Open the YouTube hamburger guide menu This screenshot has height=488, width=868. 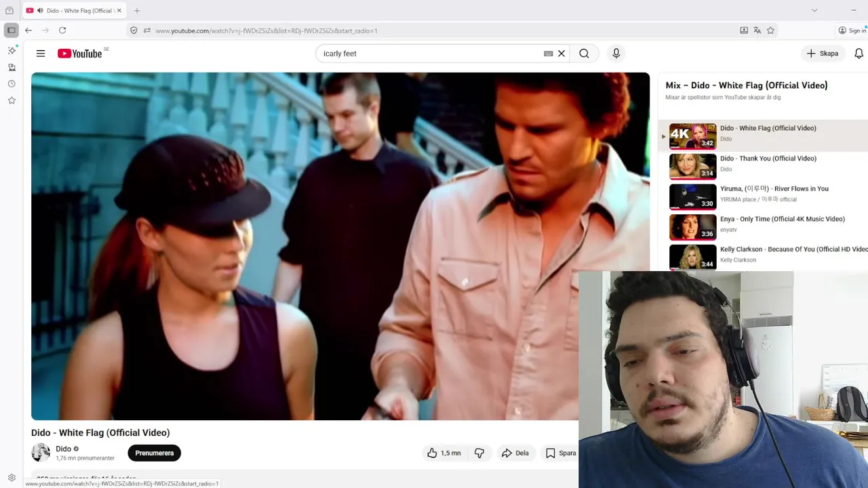pyautogui.click(x=41, y=54)
